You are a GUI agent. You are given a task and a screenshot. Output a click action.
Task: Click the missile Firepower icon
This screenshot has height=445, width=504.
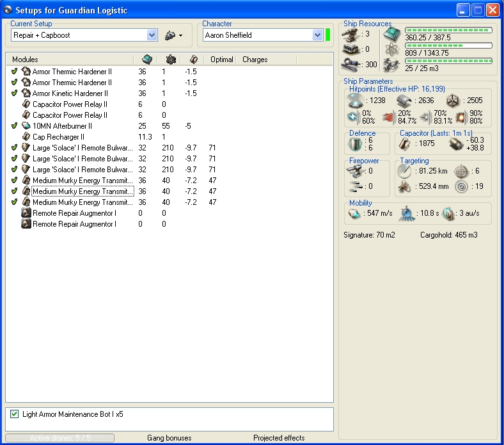(x=356, y=186)
